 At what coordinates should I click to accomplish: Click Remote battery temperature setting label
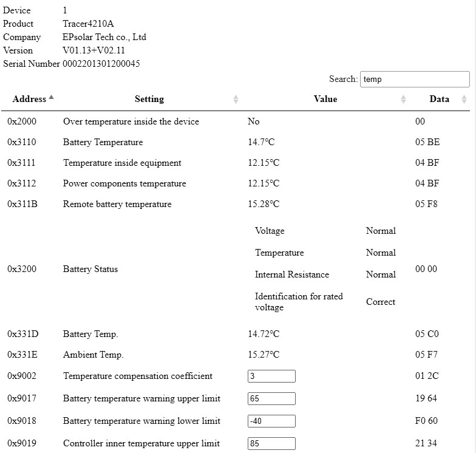pos(117,204)
